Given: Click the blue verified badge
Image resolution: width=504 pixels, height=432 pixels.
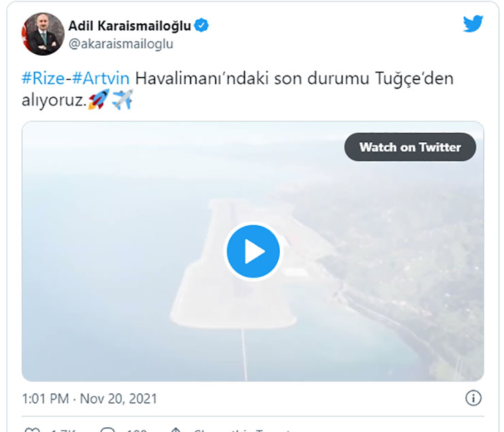Looking at the screenshot, I should coord(201,25).
